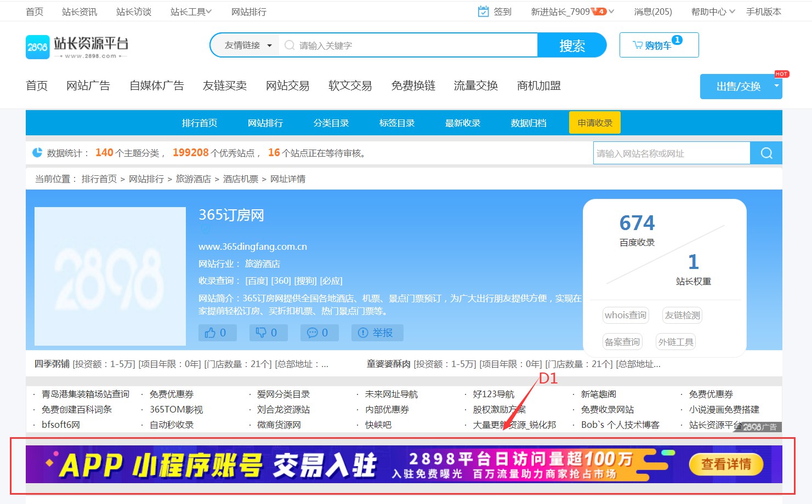Click the 2898 site thumbnail image
Image resolution: width=812 pixels, height=504 pixels.
110,276
